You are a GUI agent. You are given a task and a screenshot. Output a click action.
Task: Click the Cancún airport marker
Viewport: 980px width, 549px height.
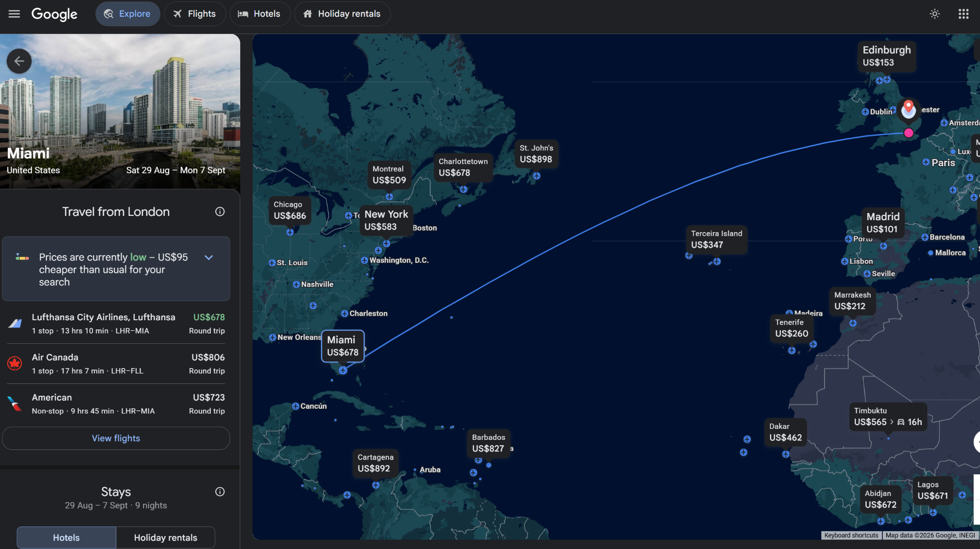click(295, 406)
